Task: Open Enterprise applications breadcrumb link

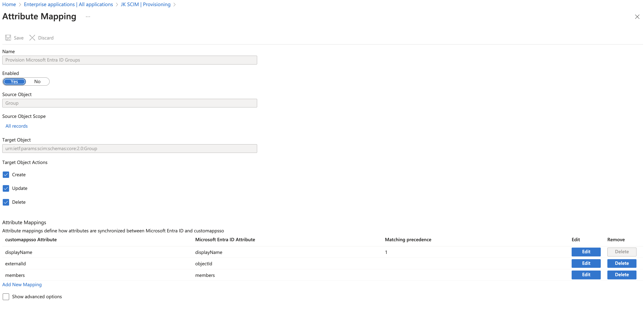Action: 68,5
